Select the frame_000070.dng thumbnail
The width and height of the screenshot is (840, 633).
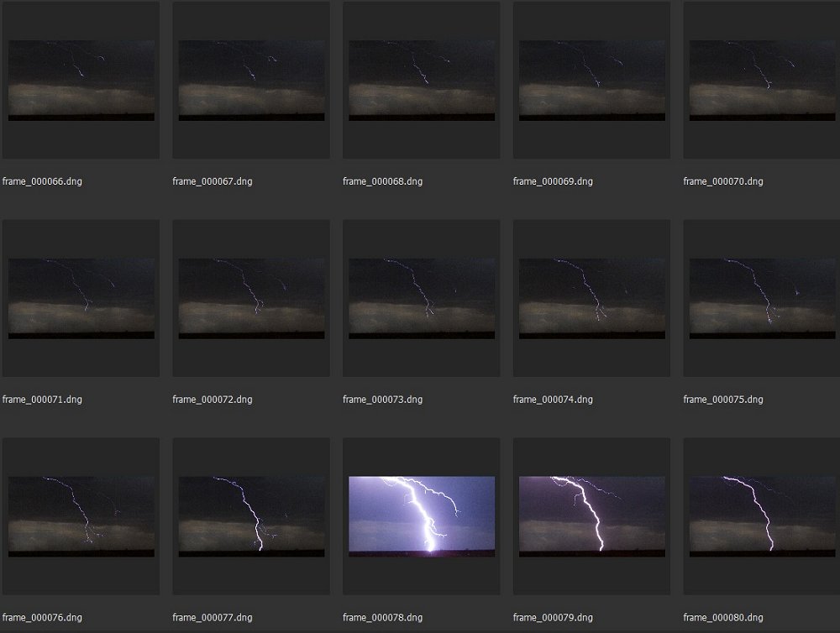point(763,81)
